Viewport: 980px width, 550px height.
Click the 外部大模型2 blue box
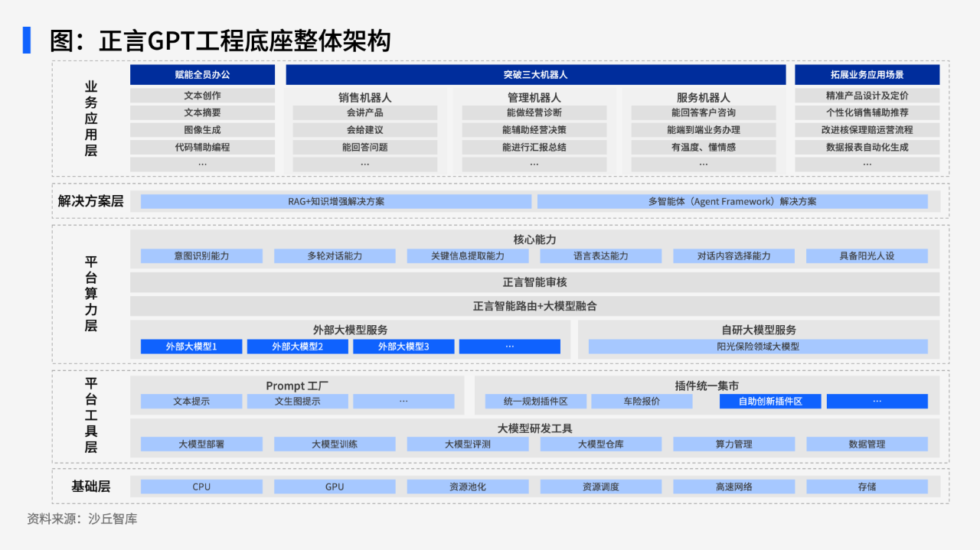pos(297,347)
